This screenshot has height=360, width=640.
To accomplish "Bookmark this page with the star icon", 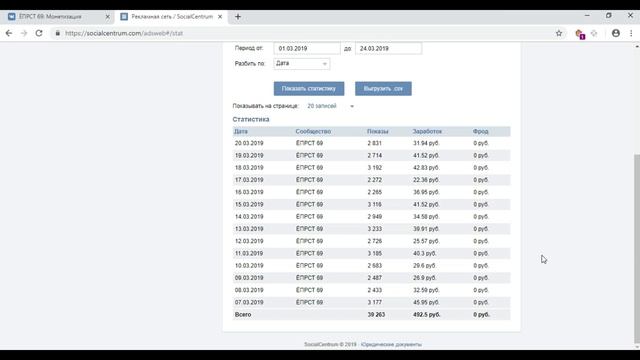I will 559,33.
